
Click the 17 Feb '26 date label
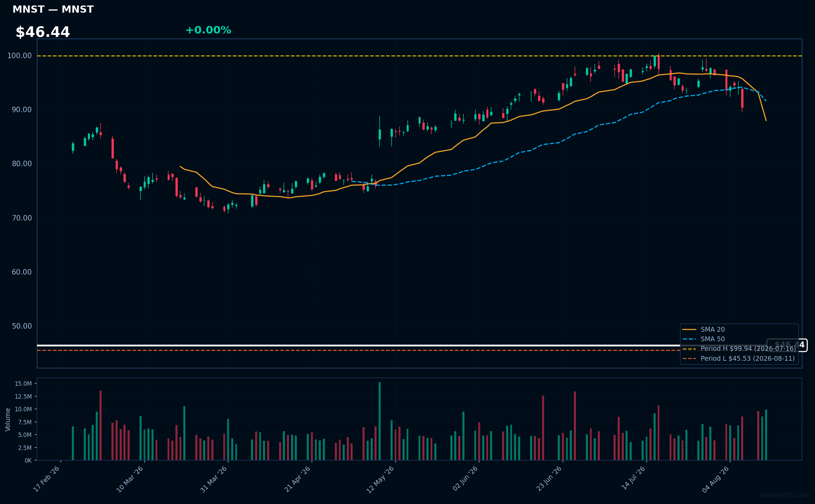pos(47,479)
